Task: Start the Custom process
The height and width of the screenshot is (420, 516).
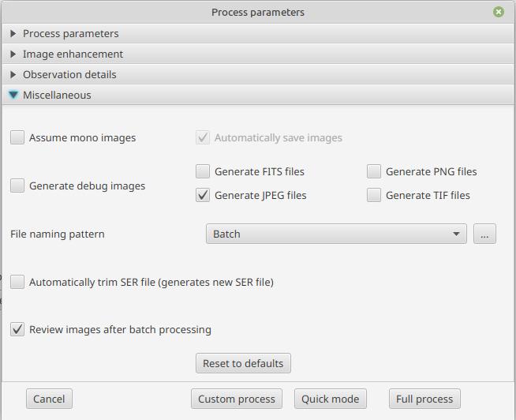Action: point(236,399)
